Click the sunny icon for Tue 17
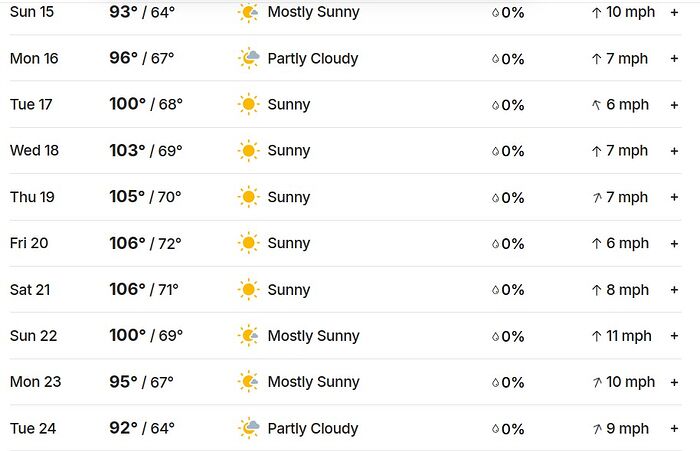The width and height of the screenshot is (700, 451). (248, 105)
